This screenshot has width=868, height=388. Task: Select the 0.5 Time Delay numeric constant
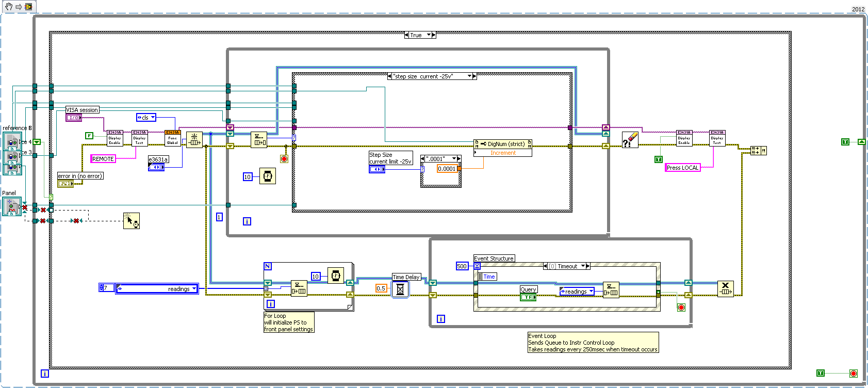381,288
